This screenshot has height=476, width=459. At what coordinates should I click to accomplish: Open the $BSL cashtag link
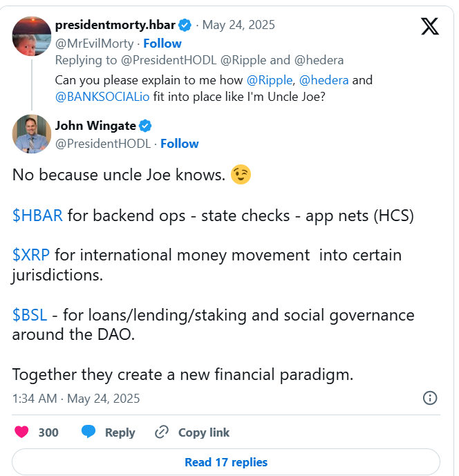[30, 316]
